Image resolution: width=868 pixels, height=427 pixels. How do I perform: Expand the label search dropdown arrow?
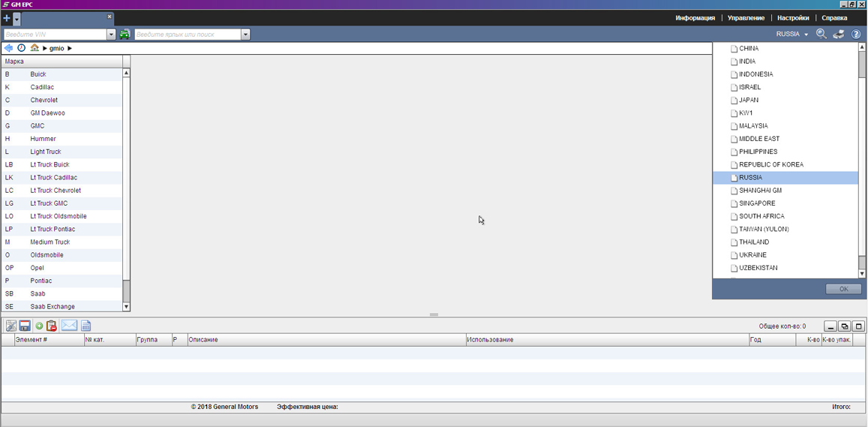[x=245, y=35]
